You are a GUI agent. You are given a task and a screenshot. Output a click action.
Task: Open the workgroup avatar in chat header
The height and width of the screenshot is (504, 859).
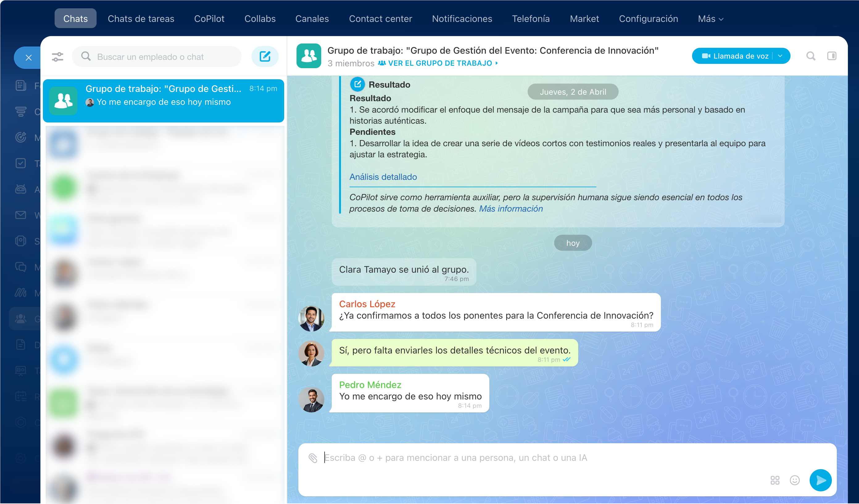[309, 56]
